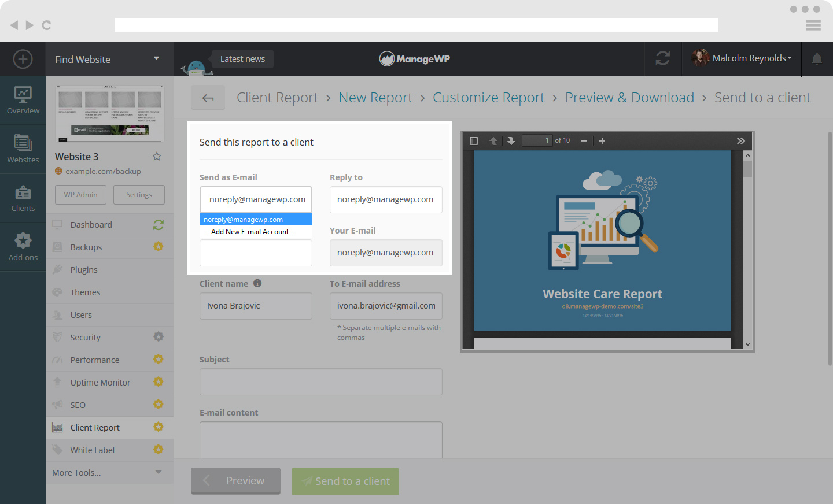Click the ManageWP logo
The image size is (833, 504).
point(415,58)
